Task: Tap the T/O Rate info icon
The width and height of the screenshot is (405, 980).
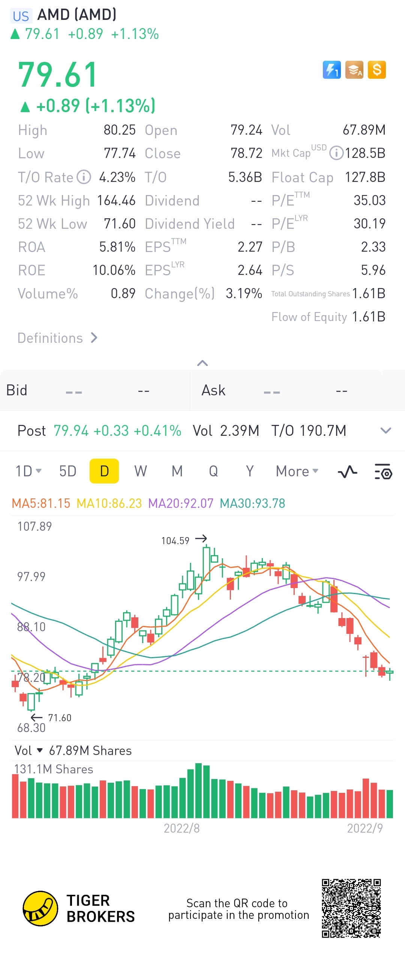Action: click(x=84, y=177)
